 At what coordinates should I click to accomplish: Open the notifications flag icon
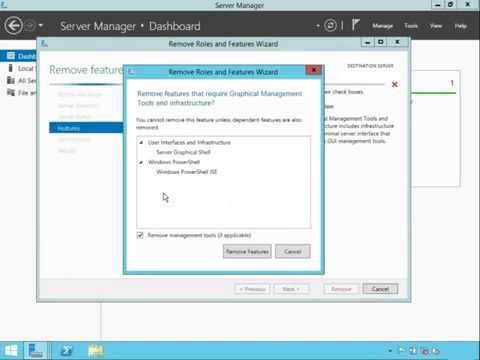[356, 25]
